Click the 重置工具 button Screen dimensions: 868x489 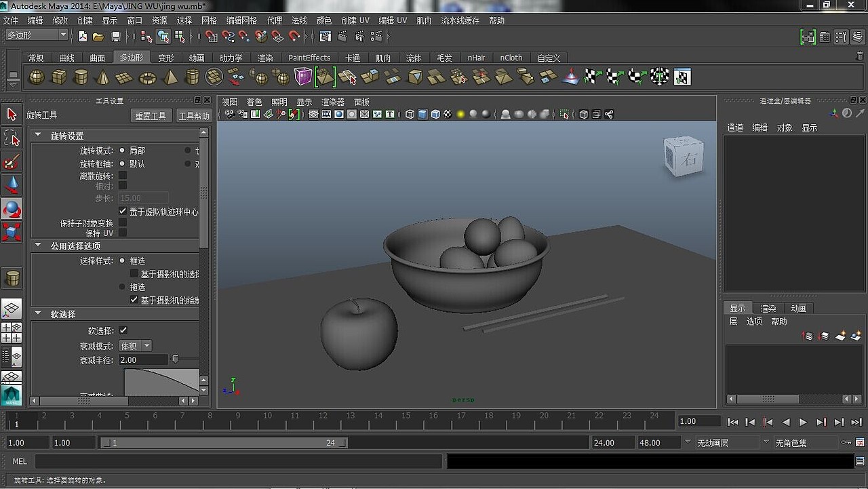pos(151,116)
